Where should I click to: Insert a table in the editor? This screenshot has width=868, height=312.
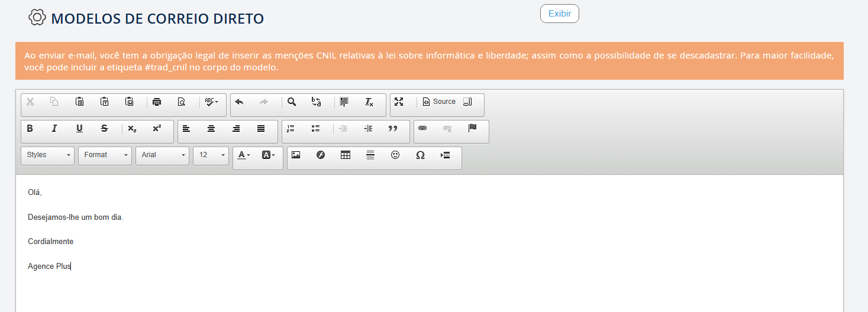click(346, 155)
